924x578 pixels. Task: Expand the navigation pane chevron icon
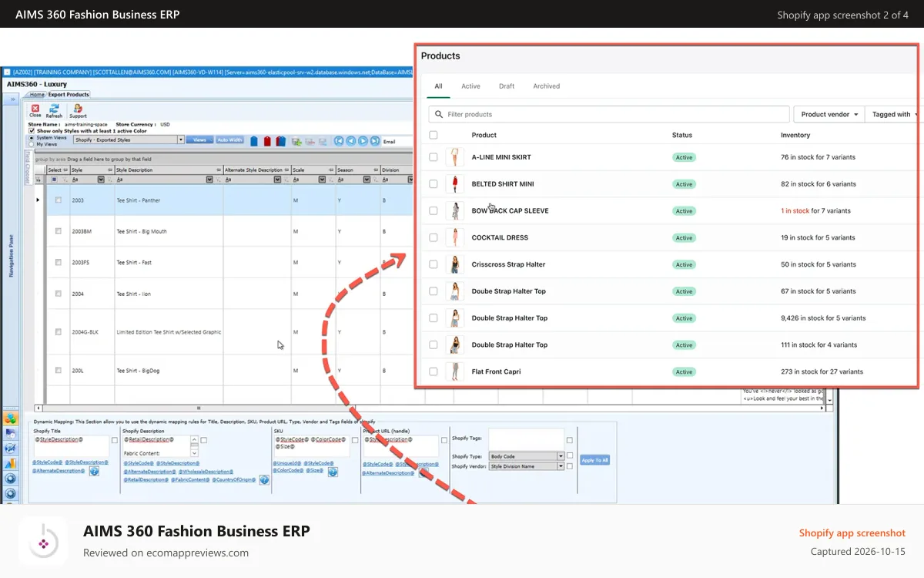pyautogui.click(x=12, y=100)
